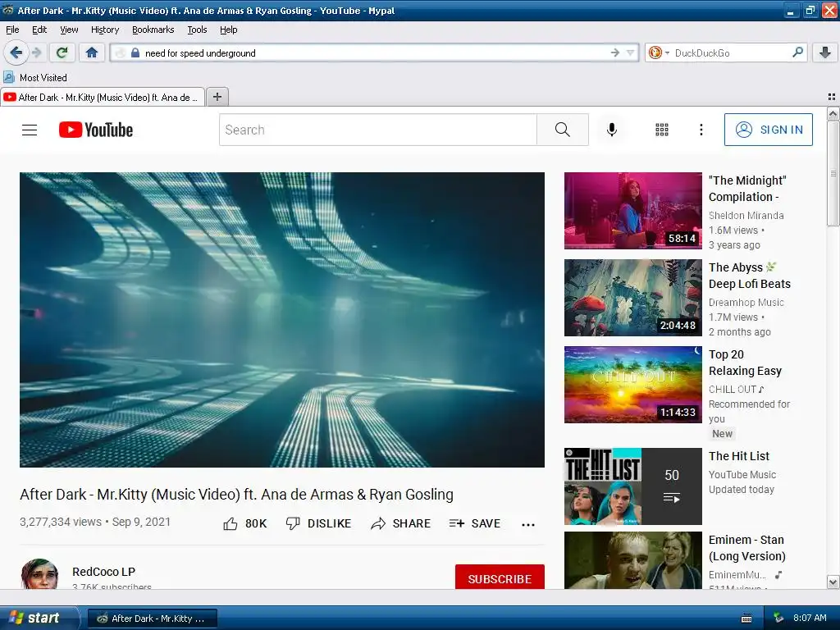Open a new tab with plus button
The width and height of the screenshot is (840, 630).
217,97
